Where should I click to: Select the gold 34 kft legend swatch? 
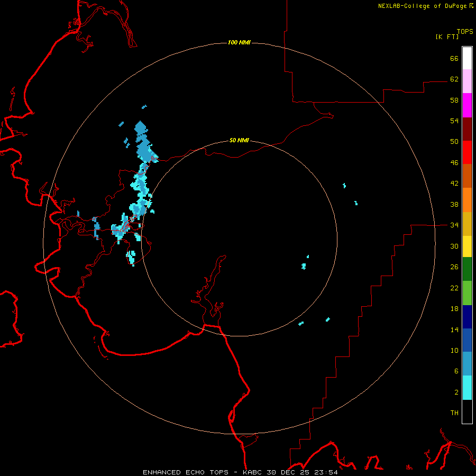click(x=467, y=224)
